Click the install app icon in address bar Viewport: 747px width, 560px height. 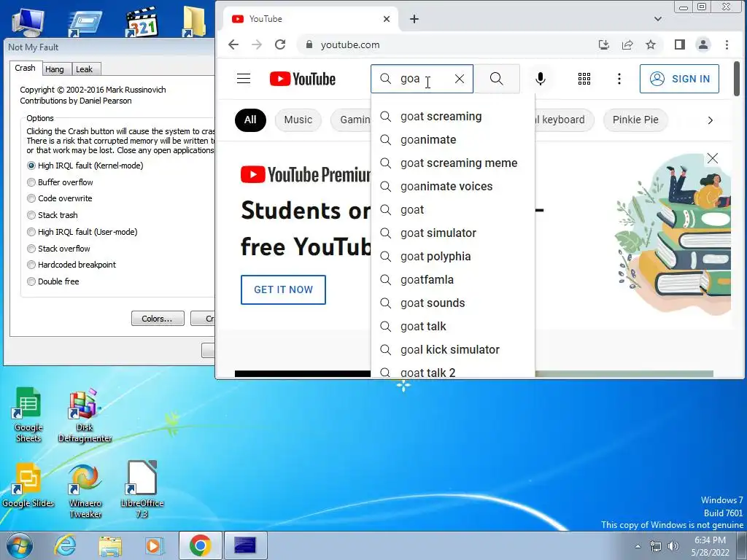603,44
